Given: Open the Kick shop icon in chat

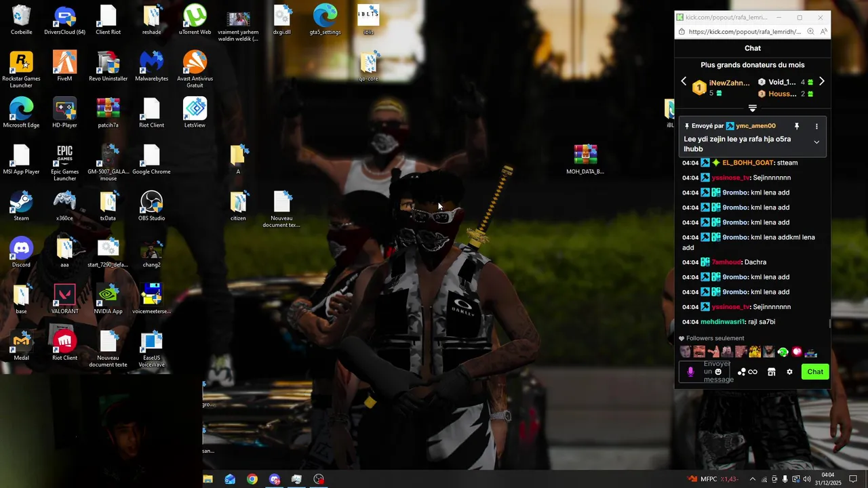Looking at the screenshot, I should point(771,371).
